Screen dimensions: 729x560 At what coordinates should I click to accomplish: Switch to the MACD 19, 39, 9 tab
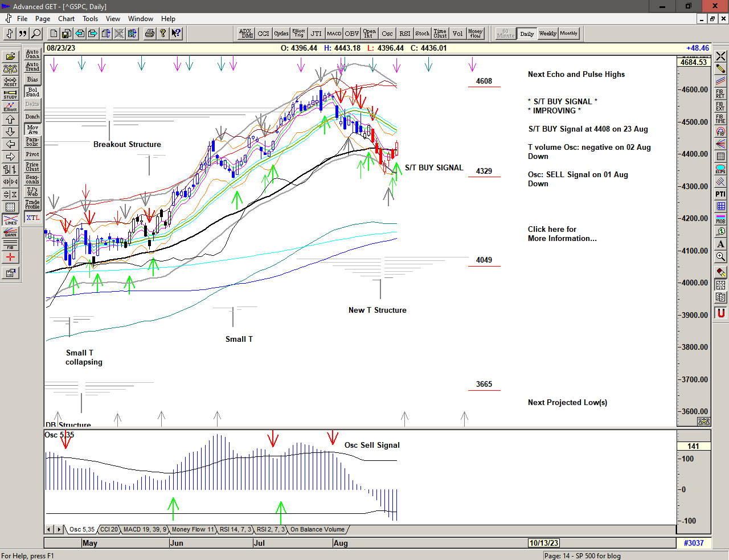(145, 530)
